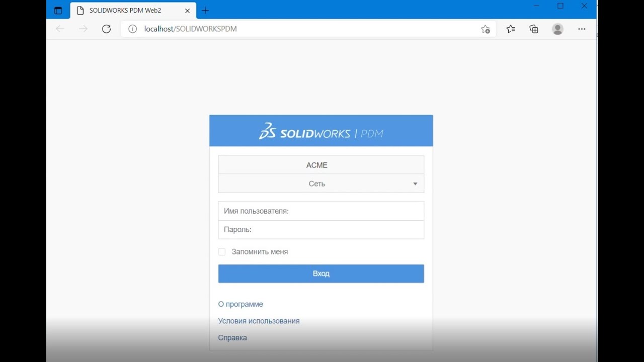Go forward using the browser forward arrow
Screen dimensions: 644x362
point(84,29)
